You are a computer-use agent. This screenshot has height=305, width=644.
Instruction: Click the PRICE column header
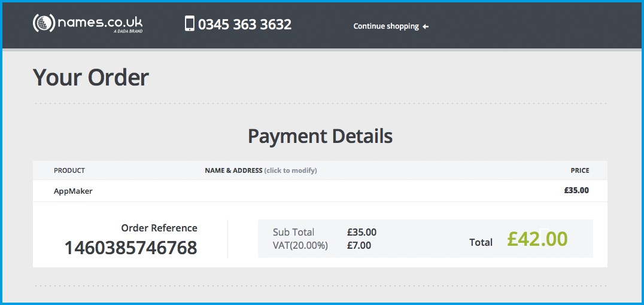click(579, 170)
